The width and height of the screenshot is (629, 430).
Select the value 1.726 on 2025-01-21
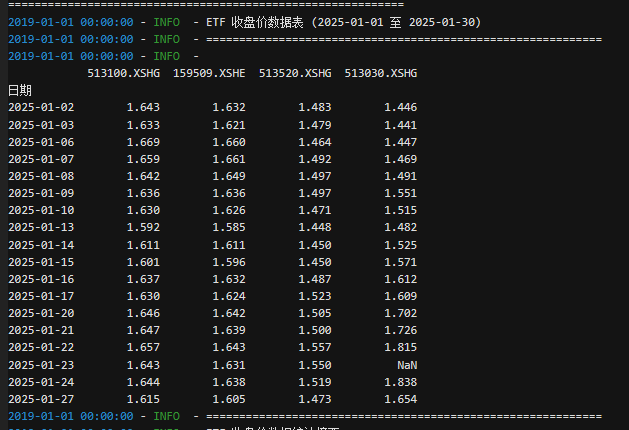[x=400, y=331]
